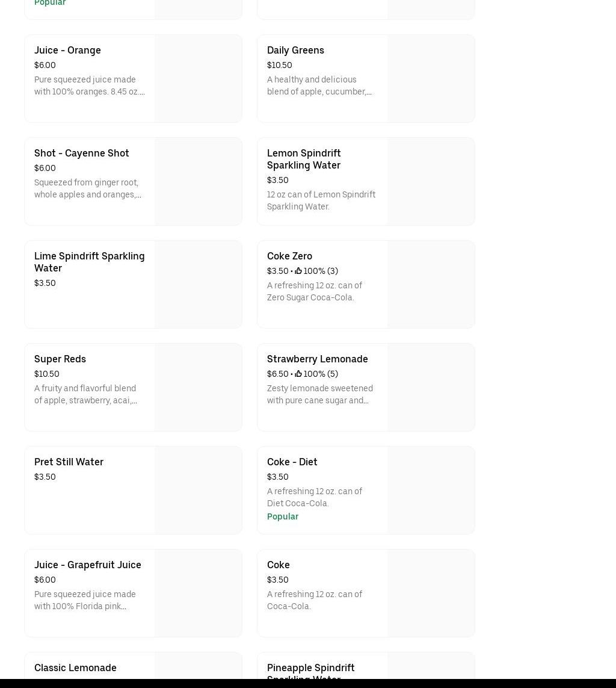Image resolution: width=616 pixels, height=688 pixels.
Task: Click the Daily Greens image placeholder
Action: (x=431, y=78)
